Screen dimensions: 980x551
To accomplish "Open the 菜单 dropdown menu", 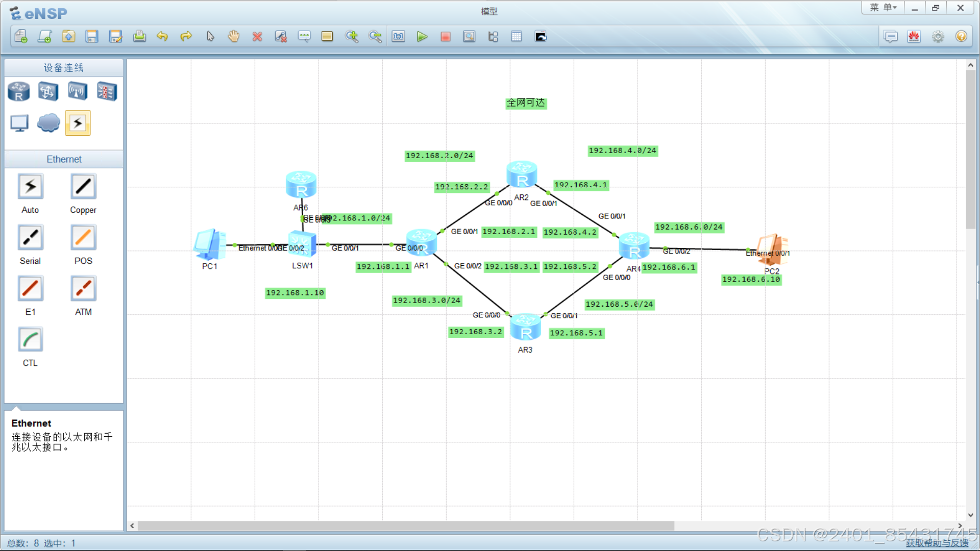I will coord(883,8).
